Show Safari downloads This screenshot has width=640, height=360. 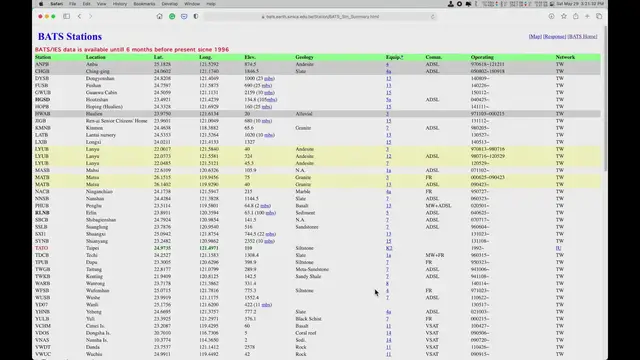[551, 16]
